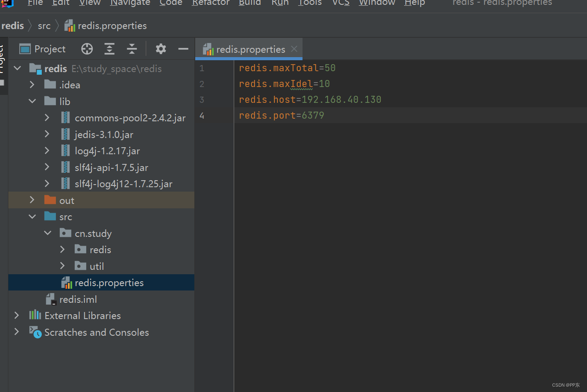The width and height of the screenshot is (587, 392).
Task: Collapse the cn.study package arrow
Action: [47, 233]
